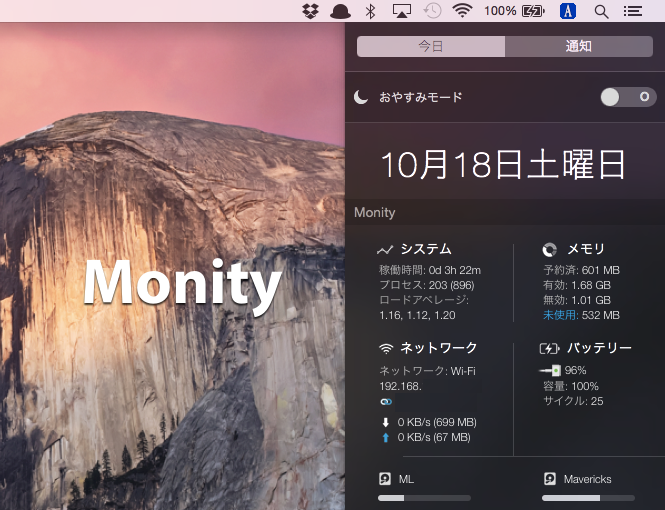Image resolution: width=665 pixels, height=510 pixels.
Task: Click the おやすみモード label
Action: (421, 98)
